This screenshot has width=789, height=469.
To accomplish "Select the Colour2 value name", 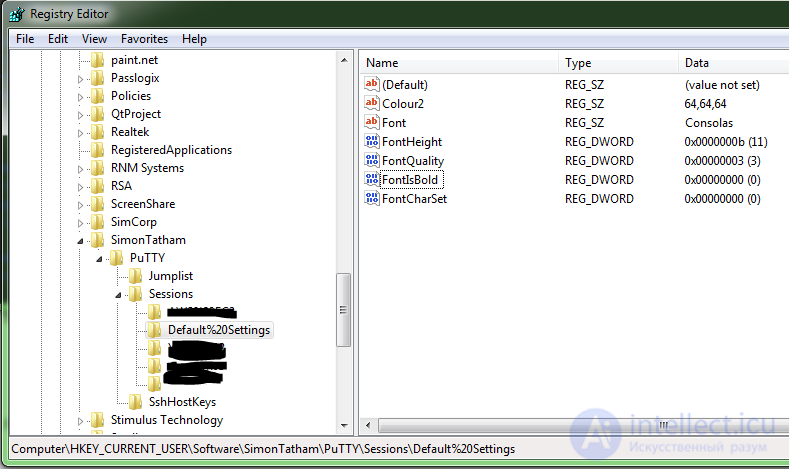I will point(403,104).
